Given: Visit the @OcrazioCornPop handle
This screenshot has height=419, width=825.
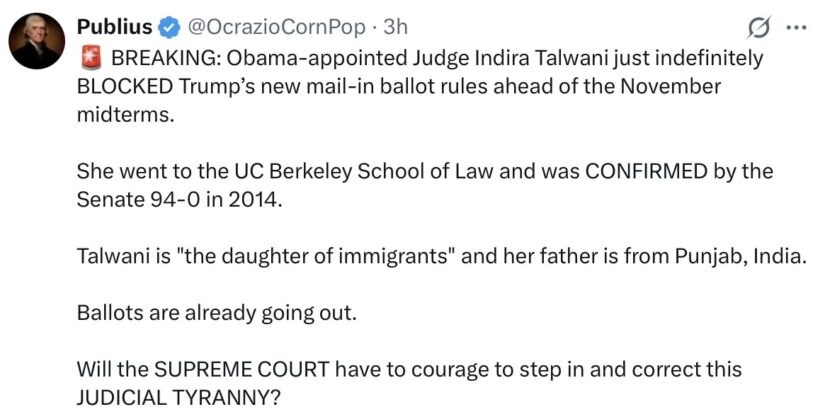Looking at the screenshot, I should [276, 27].
